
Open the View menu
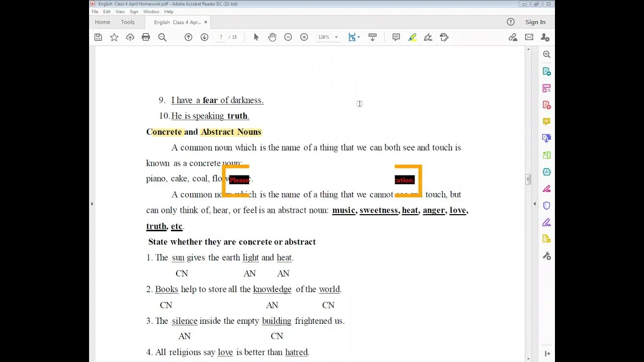[x=120, y=12]
